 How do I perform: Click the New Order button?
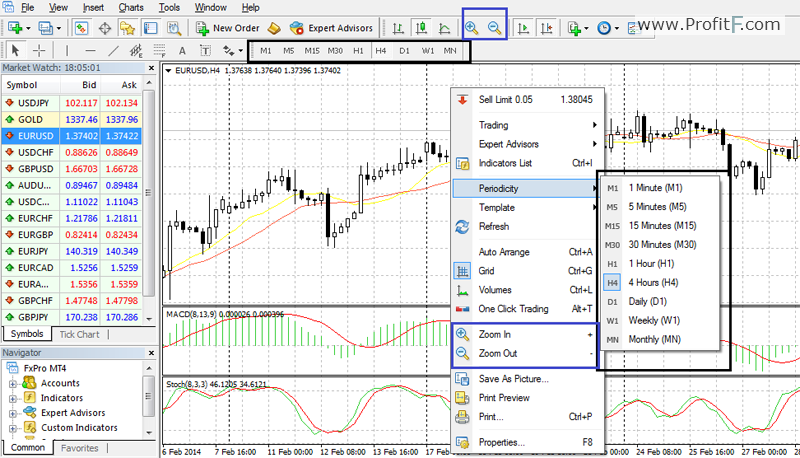click(x=228, y=28)
